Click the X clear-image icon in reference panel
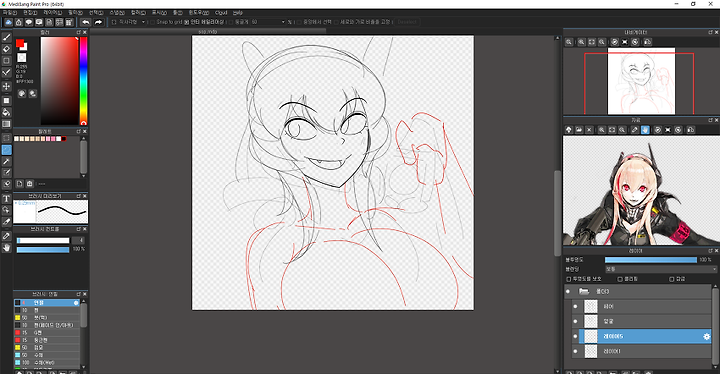 (x=590, y=130)
